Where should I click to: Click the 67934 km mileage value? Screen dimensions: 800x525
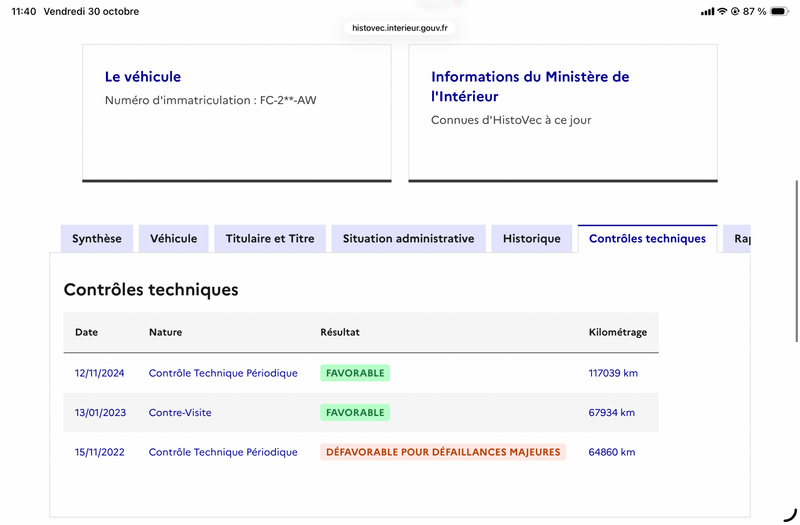click(x=612, y=412)
